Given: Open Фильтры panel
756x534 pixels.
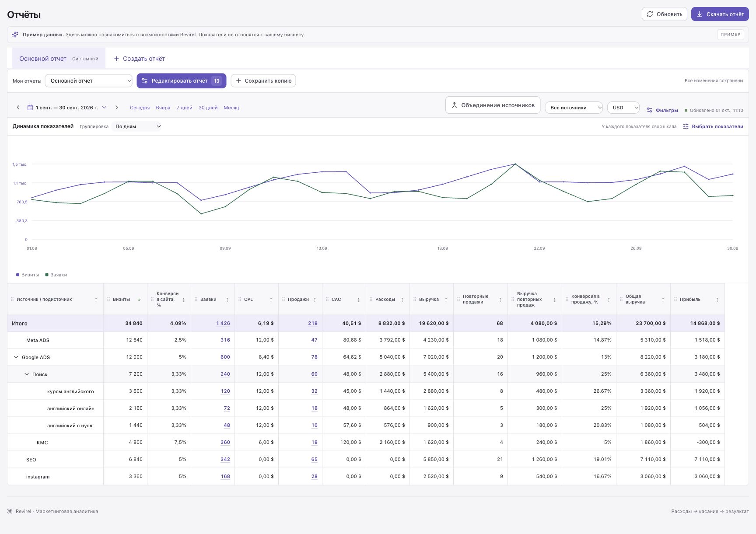Looking at the screenshot, I should (662, 110).
